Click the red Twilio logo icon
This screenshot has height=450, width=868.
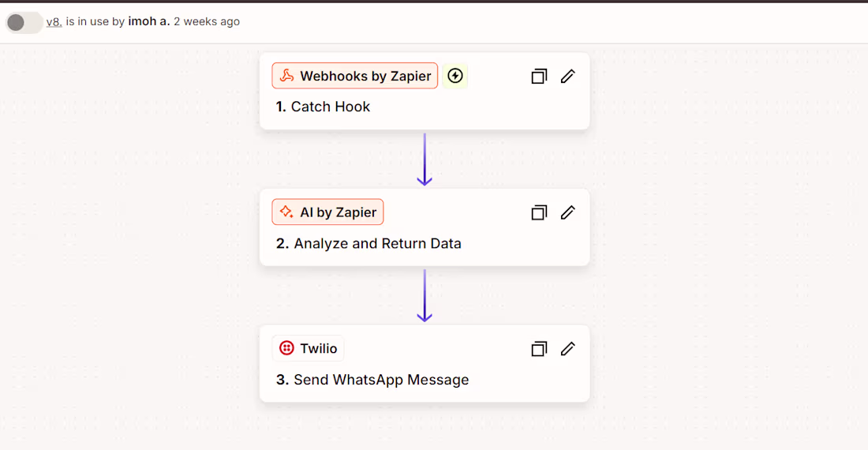[286, 348]
